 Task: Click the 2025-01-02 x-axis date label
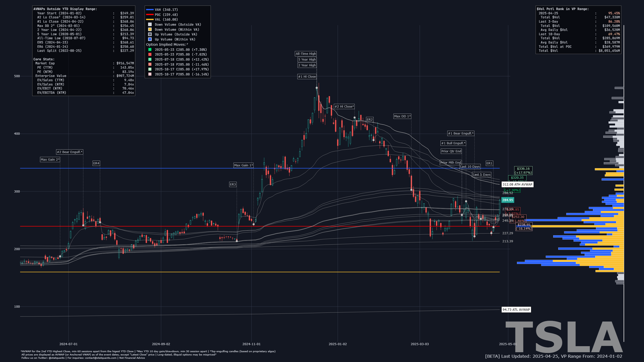(x=338, y=344)
